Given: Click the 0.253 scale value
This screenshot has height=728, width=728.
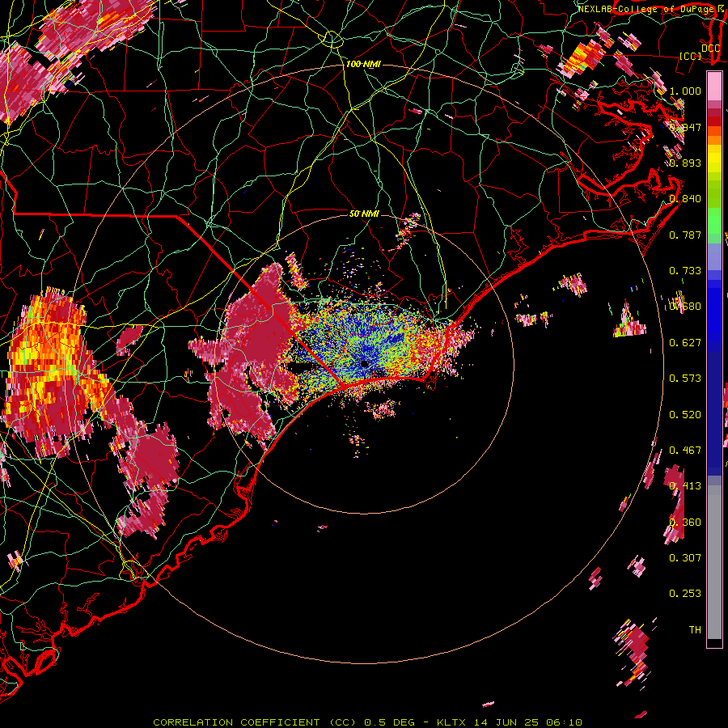Looking at the screenshot, I should [685, 594].
